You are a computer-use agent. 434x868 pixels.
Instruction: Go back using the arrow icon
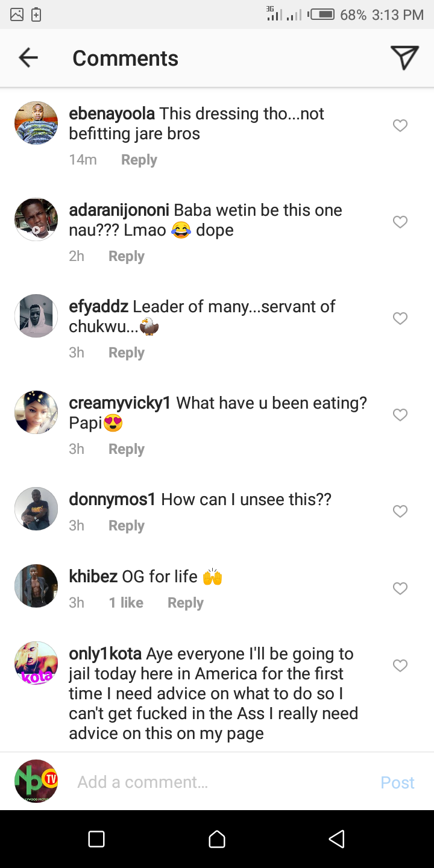tap(28, 58)
